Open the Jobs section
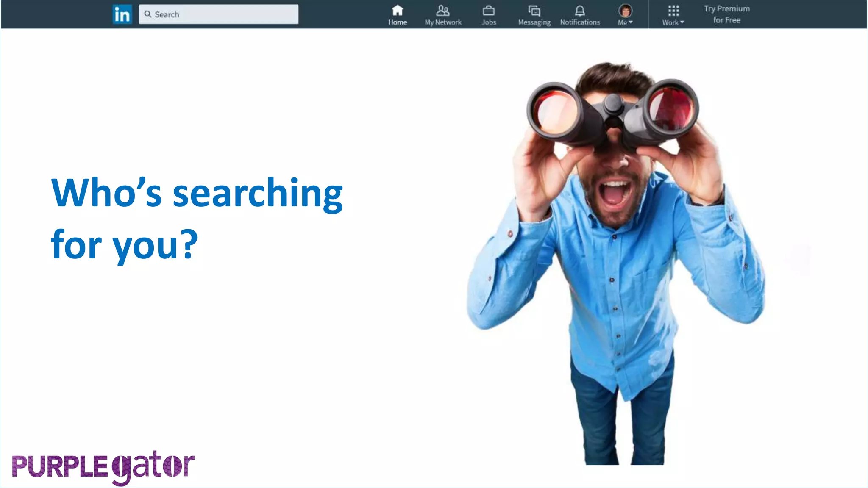868x488 pixels. (489, 15)
